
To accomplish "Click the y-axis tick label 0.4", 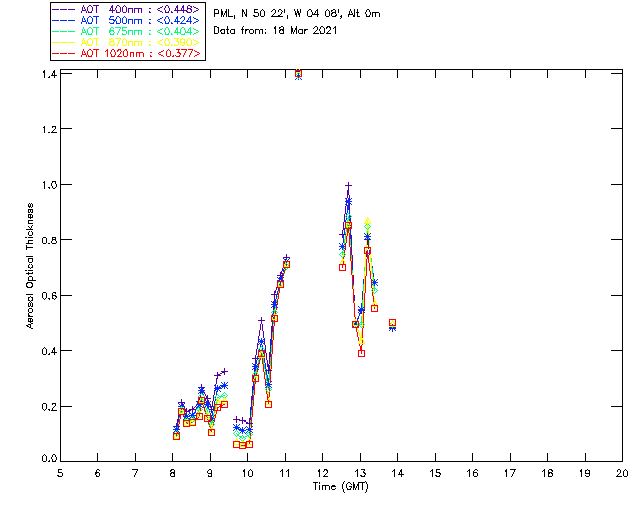I will 49,351.
